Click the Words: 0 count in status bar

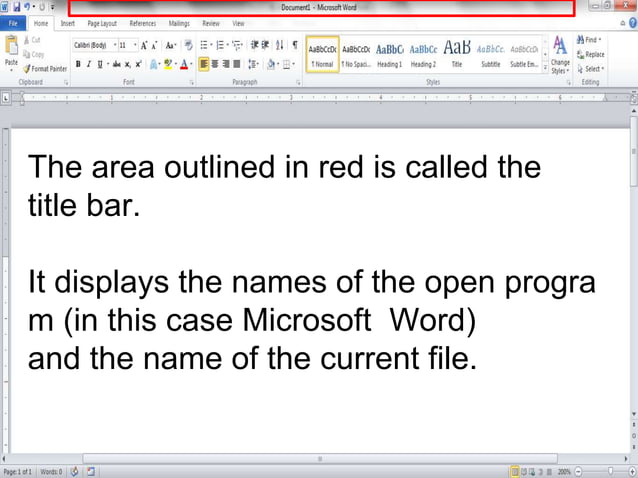point(51,472)
